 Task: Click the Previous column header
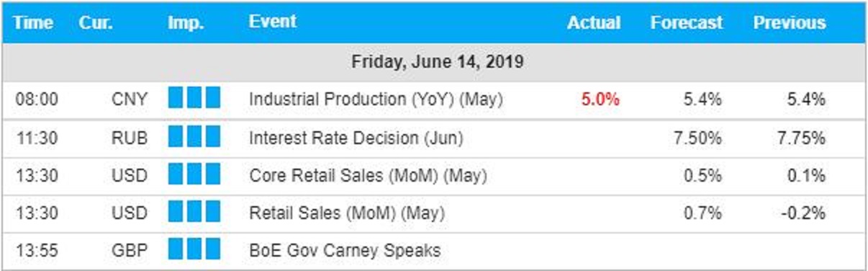(x=790, y=22)
